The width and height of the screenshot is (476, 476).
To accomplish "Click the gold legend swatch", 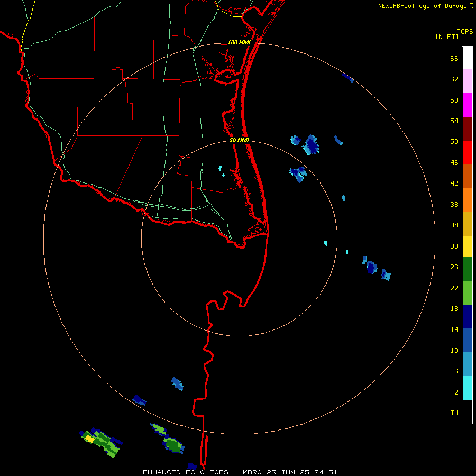I will point(467,224).
